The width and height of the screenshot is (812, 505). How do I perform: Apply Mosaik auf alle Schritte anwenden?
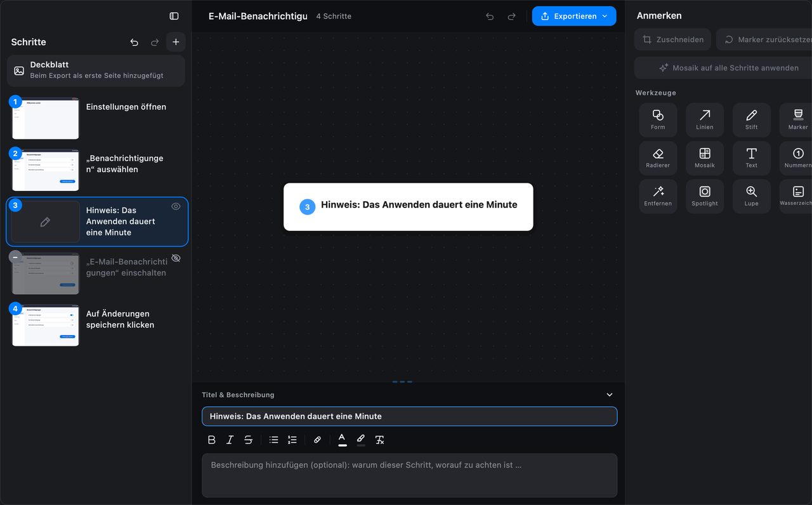tap(723, 68)
